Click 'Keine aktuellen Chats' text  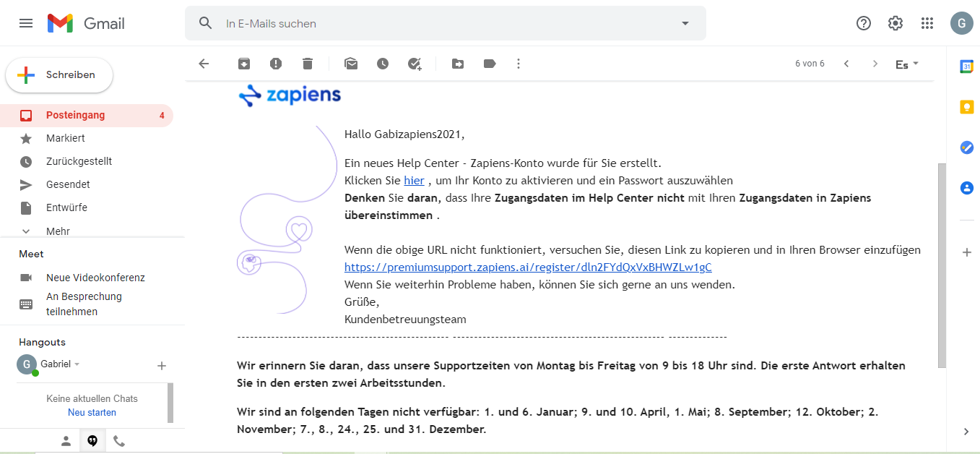click(x=92, y=398)
